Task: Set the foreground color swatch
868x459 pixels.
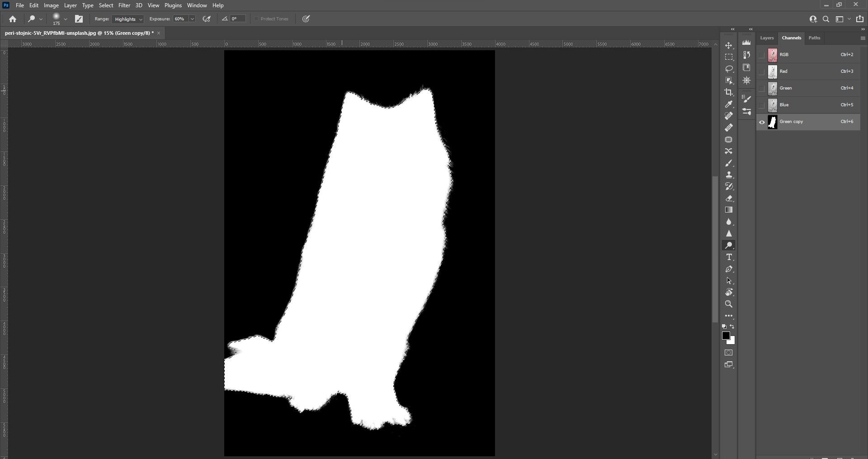Action: click(x=726, y=336)
